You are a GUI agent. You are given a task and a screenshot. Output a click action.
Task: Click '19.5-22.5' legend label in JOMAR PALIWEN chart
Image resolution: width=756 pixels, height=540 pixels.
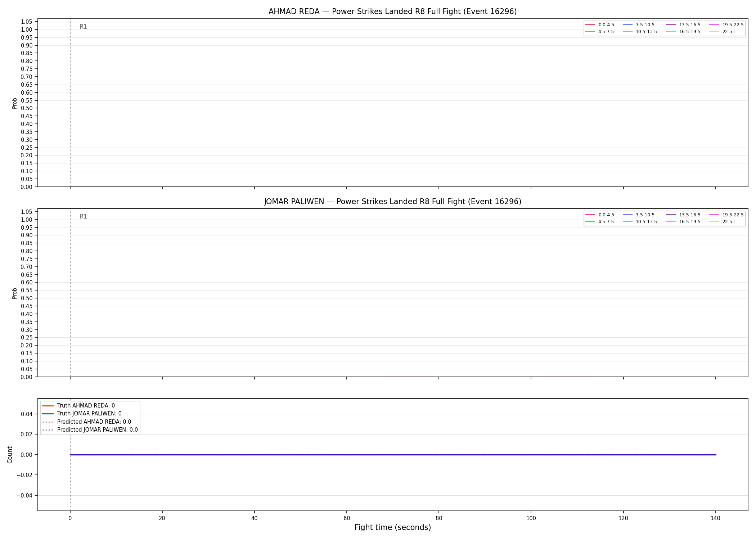pos(733,215)
